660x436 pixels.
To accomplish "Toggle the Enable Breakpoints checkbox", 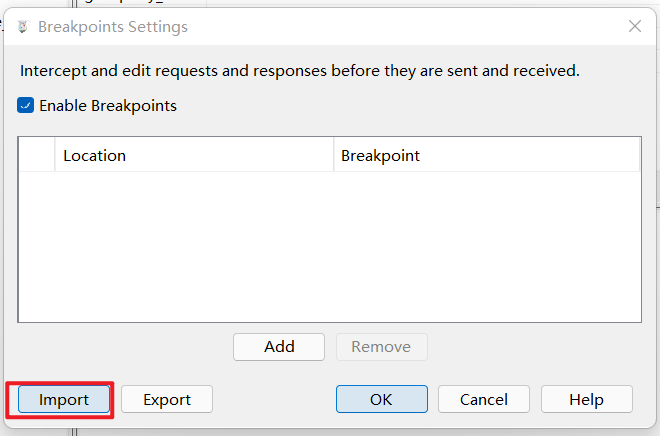I will coord(26,105).
